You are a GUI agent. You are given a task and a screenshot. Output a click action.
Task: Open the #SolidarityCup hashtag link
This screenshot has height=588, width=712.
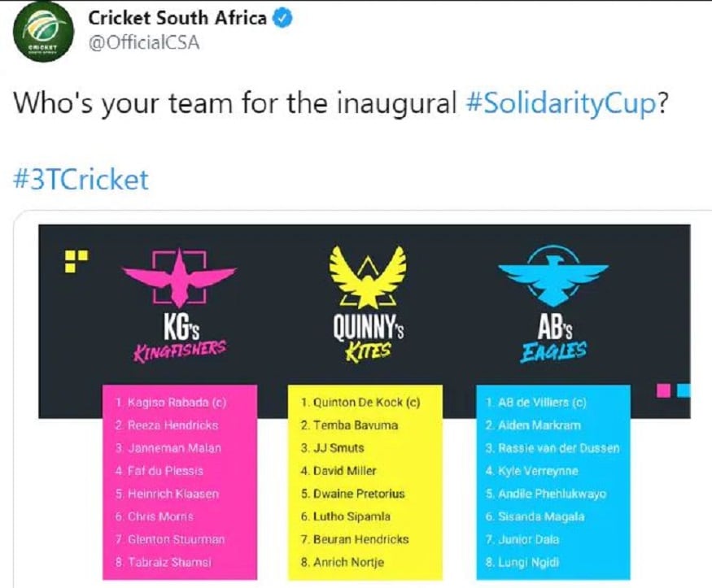coord(561,103)
